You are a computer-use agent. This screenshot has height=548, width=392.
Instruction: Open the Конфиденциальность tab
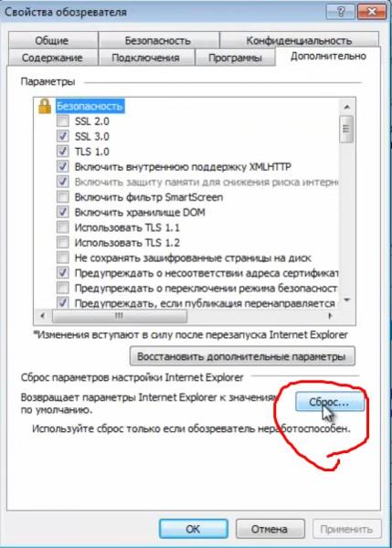tap(299, 40)
